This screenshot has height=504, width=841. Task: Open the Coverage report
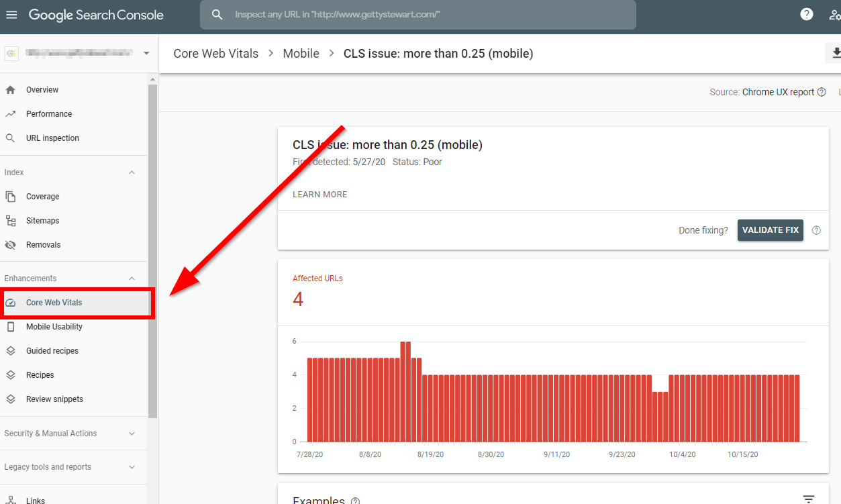42,197
